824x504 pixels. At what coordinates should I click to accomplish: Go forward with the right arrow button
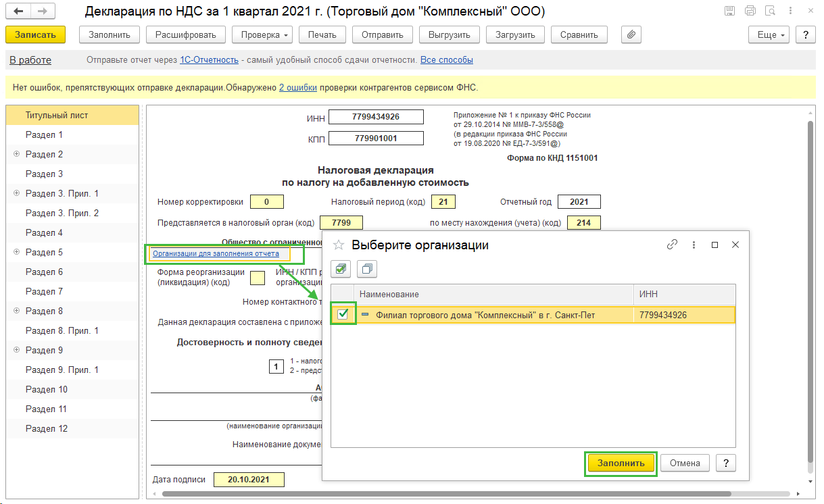42,11
